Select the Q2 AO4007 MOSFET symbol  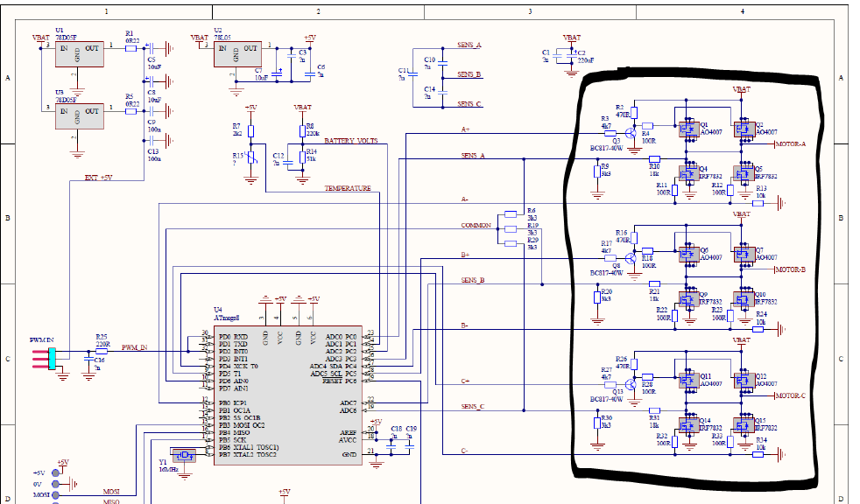(744, 129)
